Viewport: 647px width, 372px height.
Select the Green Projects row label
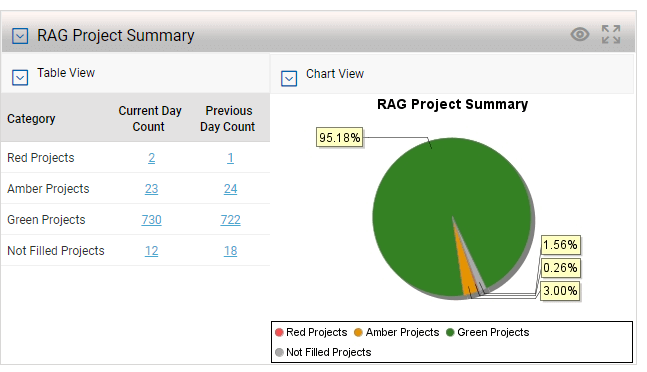[x=46, y=220]
